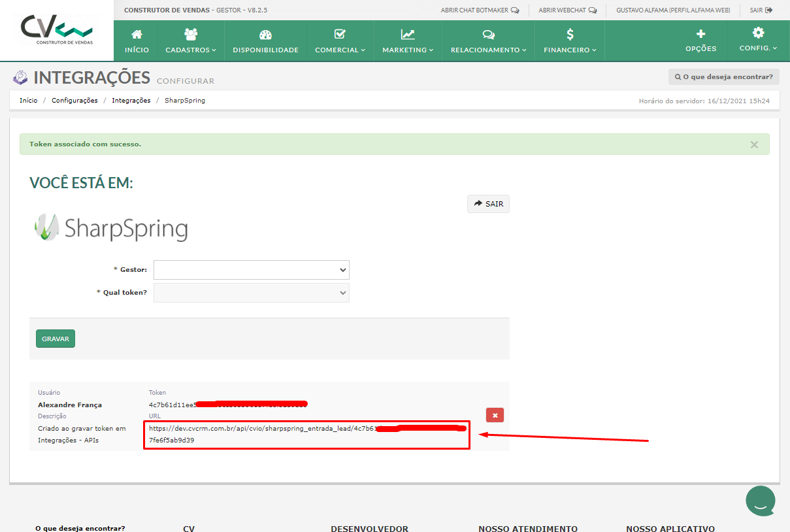This screenshot has height=532, width=790.
Task: Click the search box 'O que deseja encontrar?'
Action: (x=724, y=77)
